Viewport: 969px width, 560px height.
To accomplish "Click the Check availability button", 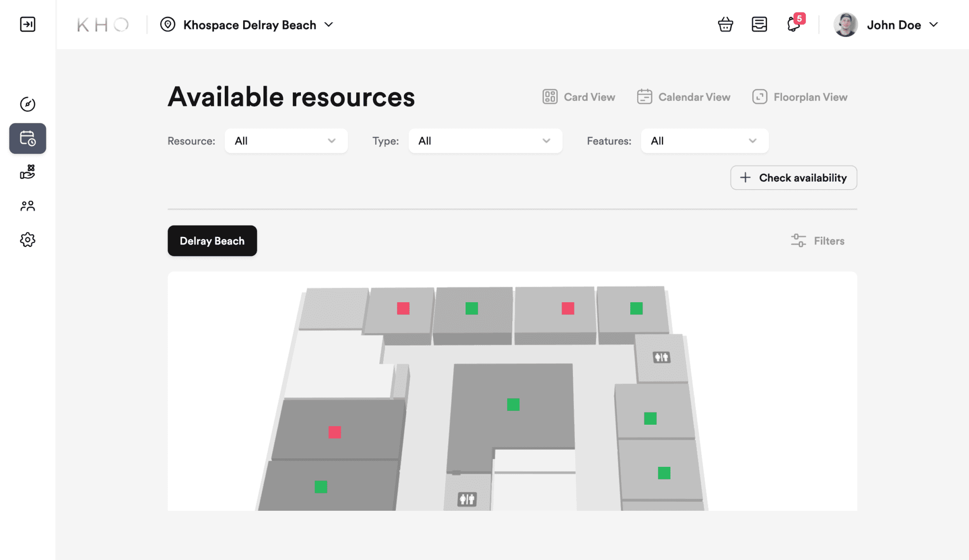I will [793, 178].
